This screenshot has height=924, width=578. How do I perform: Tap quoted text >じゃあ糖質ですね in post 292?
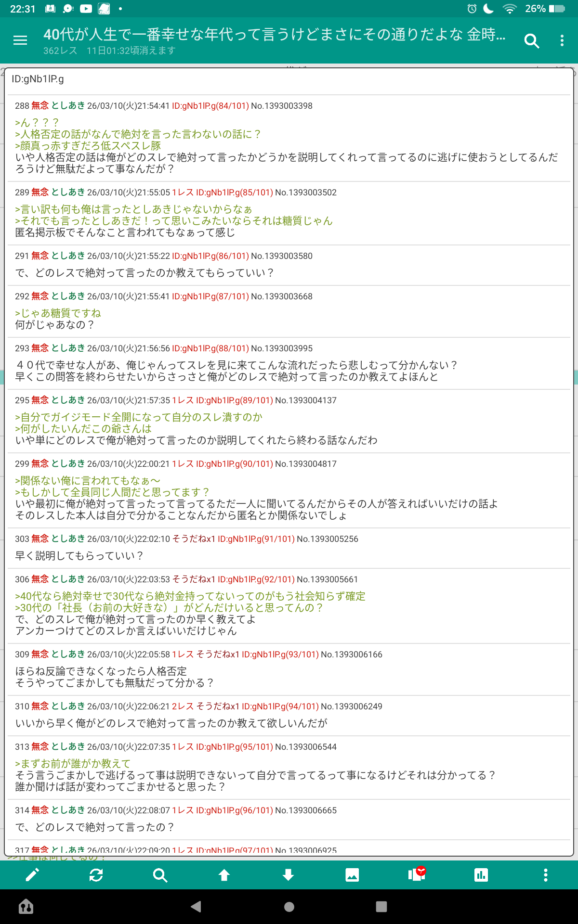58,313
